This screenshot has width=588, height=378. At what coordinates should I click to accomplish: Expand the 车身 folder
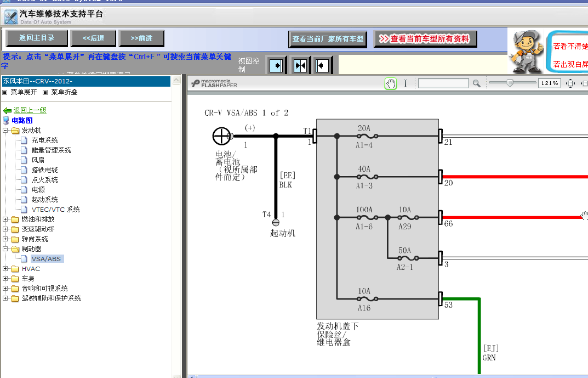click(5, 279)
